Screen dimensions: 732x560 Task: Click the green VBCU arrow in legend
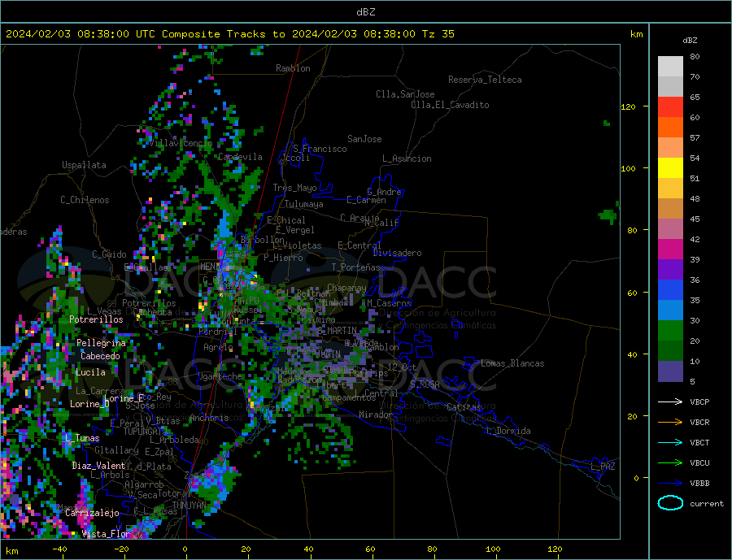click(x=670, y=463)
